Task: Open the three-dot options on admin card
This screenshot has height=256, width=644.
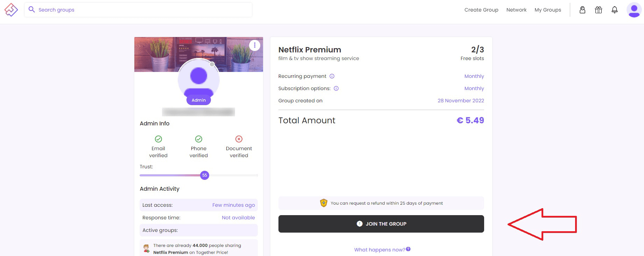Action: pos(255,45)
